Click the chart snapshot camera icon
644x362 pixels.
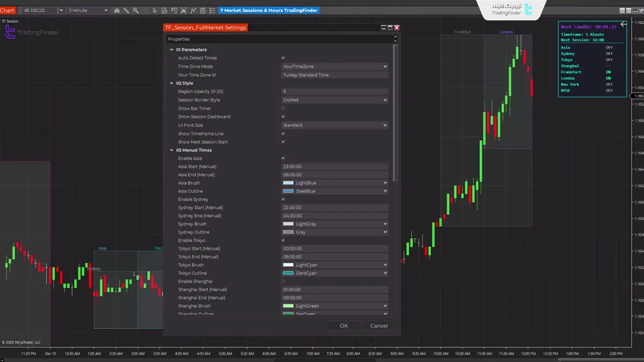184,10
